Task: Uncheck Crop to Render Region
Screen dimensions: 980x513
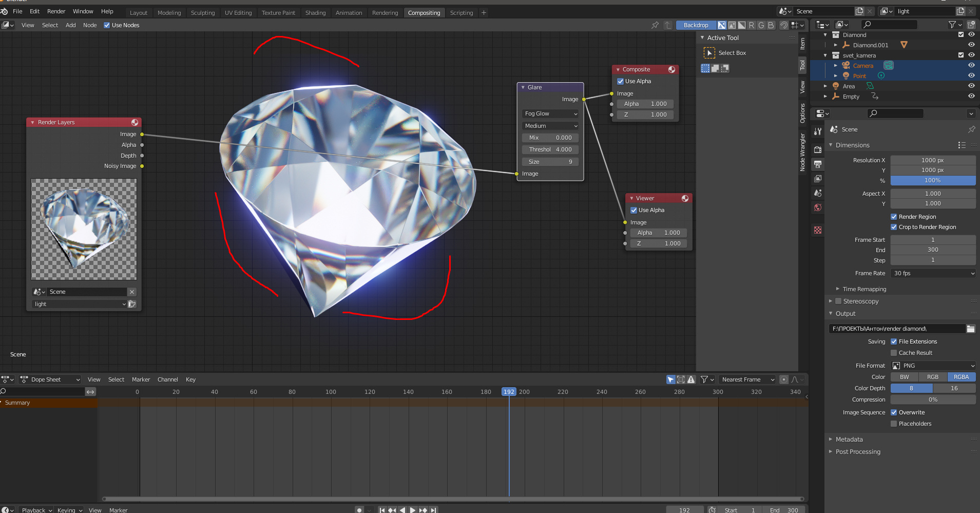Action: point(894,227)
